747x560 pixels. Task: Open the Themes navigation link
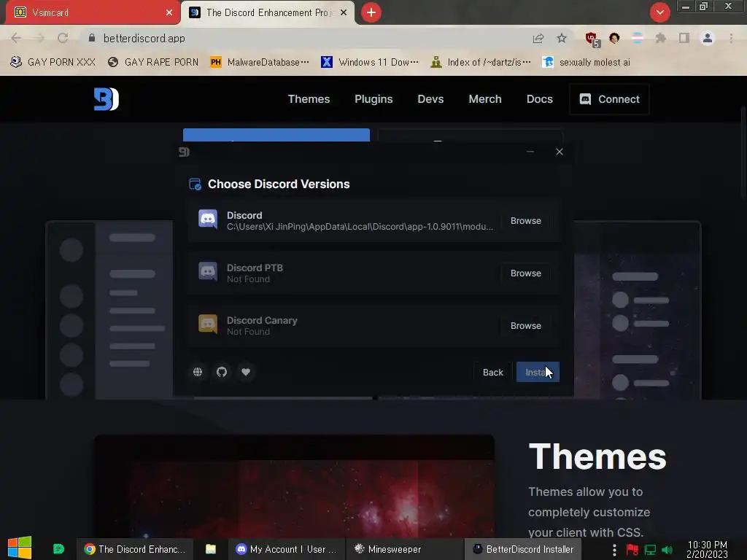click(x=309, y=99)
